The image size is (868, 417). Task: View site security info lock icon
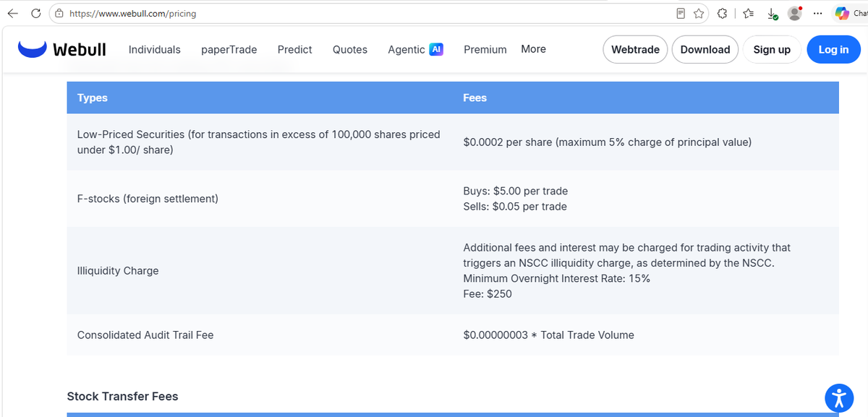(x=59, y=14)
